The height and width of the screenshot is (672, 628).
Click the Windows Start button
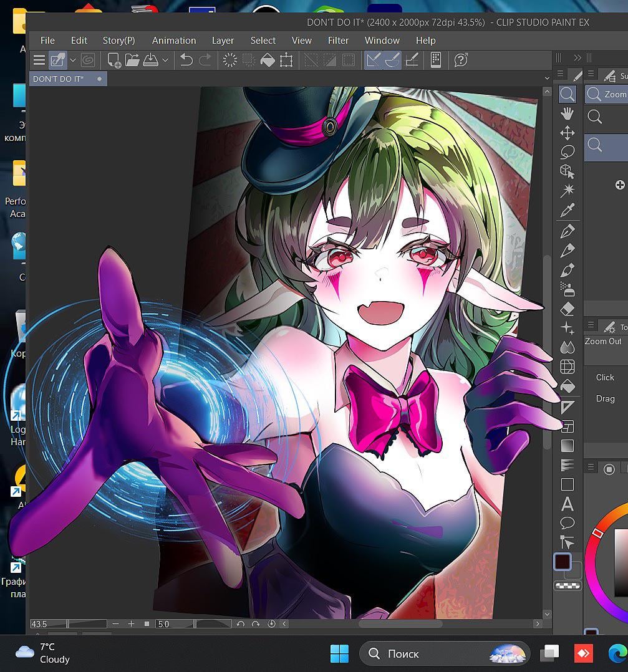(339, 653)
